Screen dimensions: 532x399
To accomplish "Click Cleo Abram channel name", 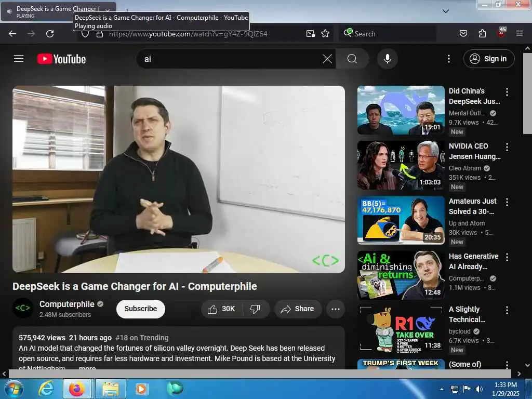I will point(465,168).
